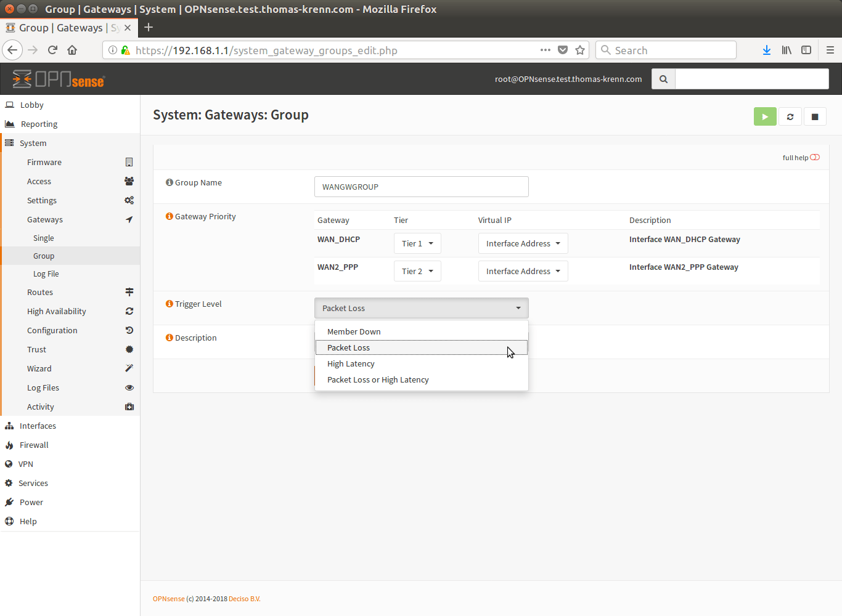This screenshot has width=842, height=616.
Task: Open Tier 2 dropdown for WAN2_PPP
Action: 417,271
